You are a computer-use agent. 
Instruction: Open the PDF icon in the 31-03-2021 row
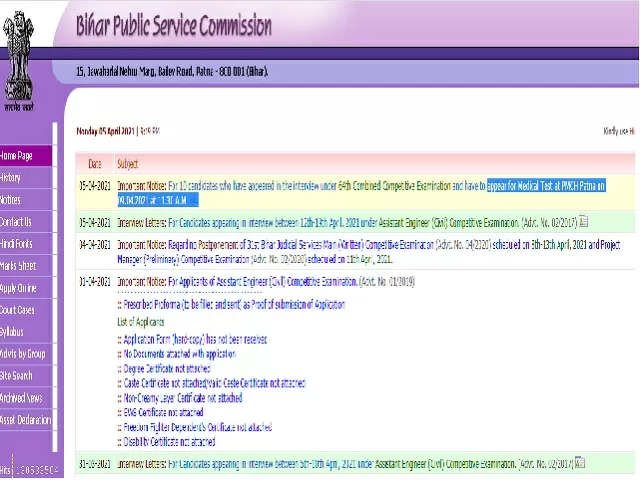[x=580, y=462]
